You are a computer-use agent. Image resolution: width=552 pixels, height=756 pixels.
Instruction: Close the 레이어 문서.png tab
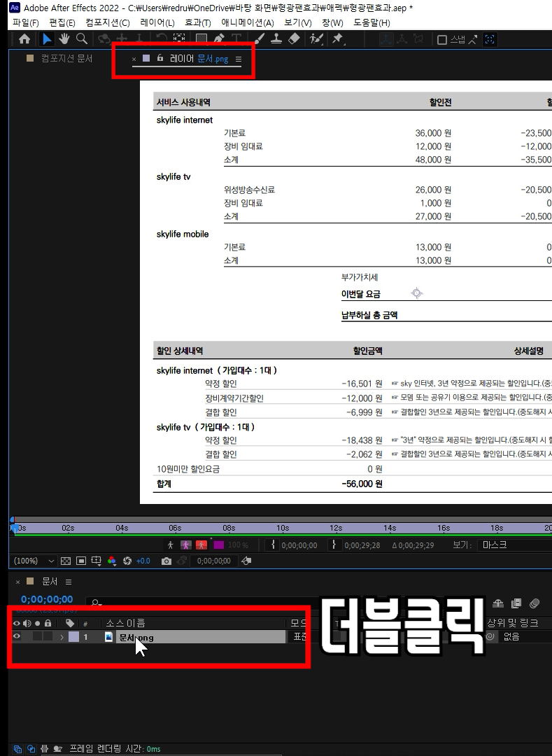click(134, 59)
